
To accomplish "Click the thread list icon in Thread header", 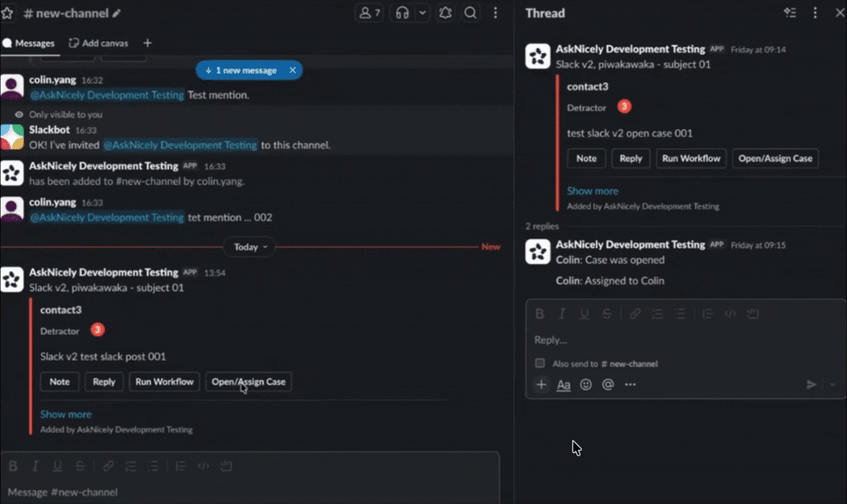I will tap(789, 13).
